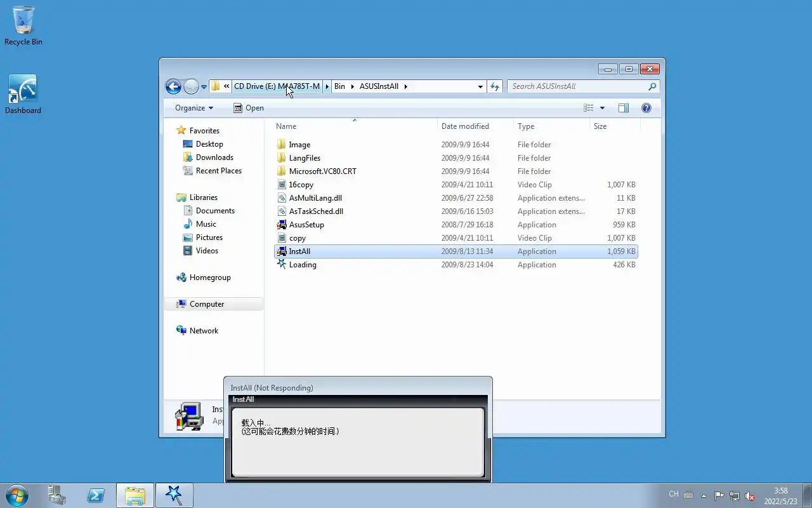The image size is (812, 508).
Task: Change the view using the view icon
Action: tap(589, 108)
